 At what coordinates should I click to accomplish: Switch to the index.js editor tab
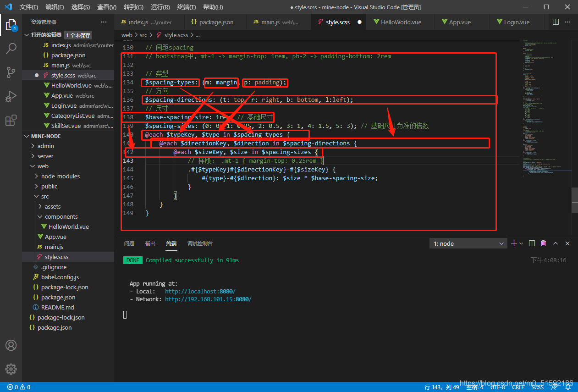149,22
